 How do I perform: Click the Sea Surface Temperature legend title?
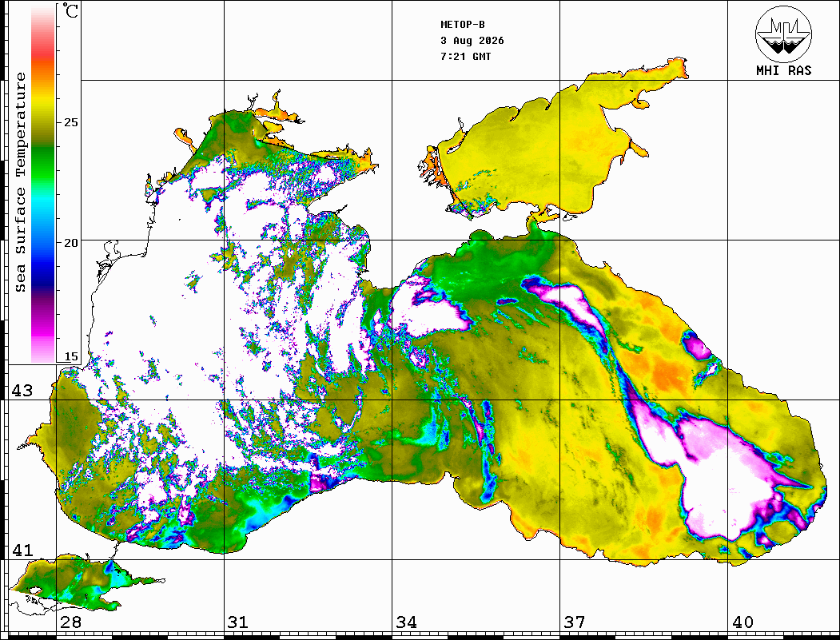tap(20, 182)
